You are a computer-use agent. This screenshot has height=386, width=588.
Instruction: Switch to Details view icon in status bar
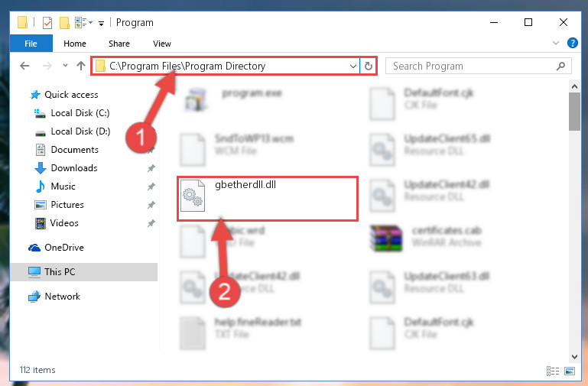click(x=553, y=371)
